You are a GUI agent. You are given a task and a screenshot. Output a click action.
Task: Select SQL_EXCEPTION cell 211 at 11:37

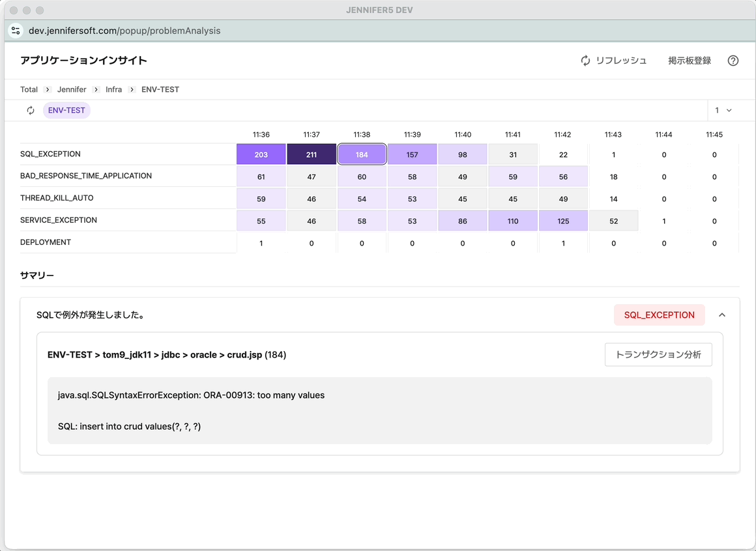pos(312,154)
